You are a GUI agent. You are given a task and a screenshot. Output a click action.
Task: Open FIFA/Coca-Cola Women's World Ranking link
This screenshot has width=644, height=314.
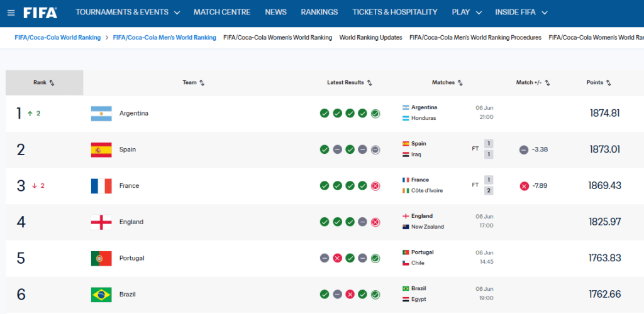277,38
